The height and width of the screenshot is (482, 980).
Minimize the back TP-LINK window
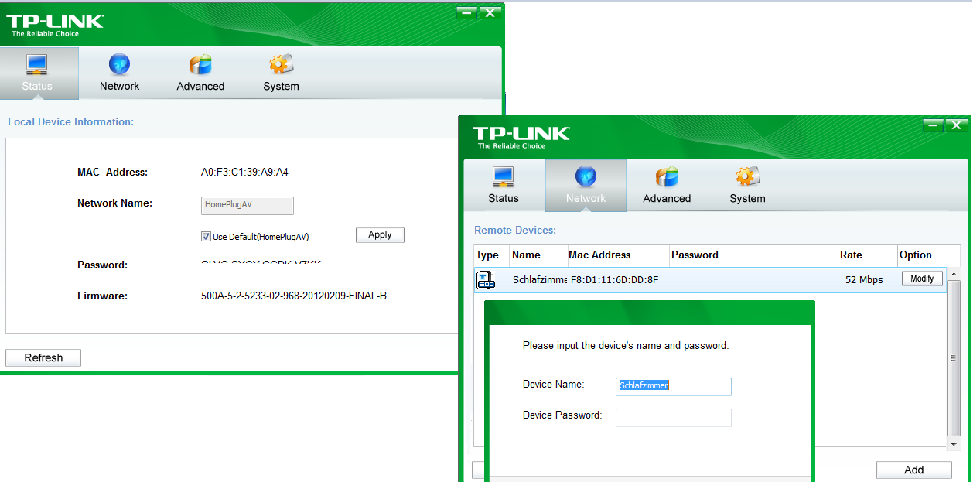pos(466,12)
